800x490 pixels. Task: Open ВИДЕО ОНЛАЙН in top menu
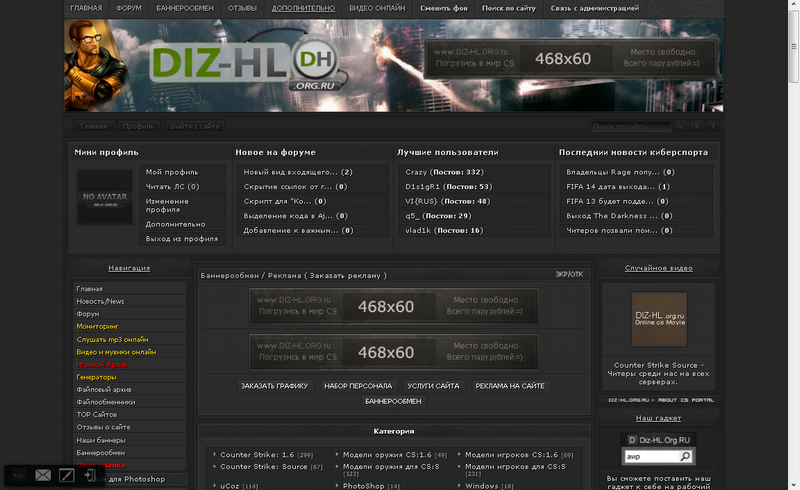(x=377, y=8)
